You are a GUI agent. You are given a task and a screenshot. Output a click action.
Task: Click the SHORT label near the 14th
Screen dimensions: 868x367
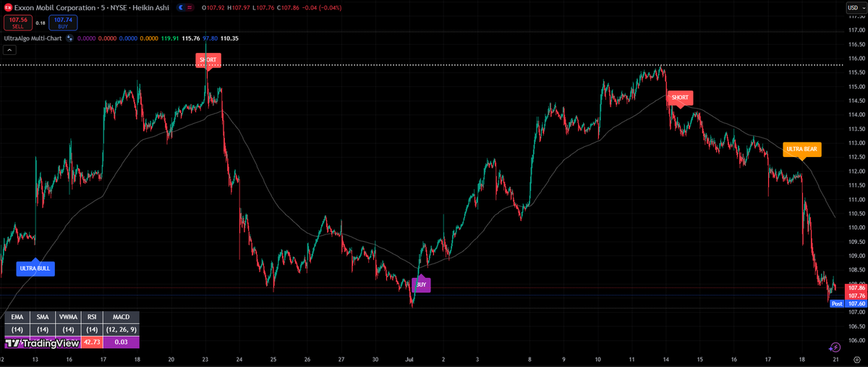[681, 97]
